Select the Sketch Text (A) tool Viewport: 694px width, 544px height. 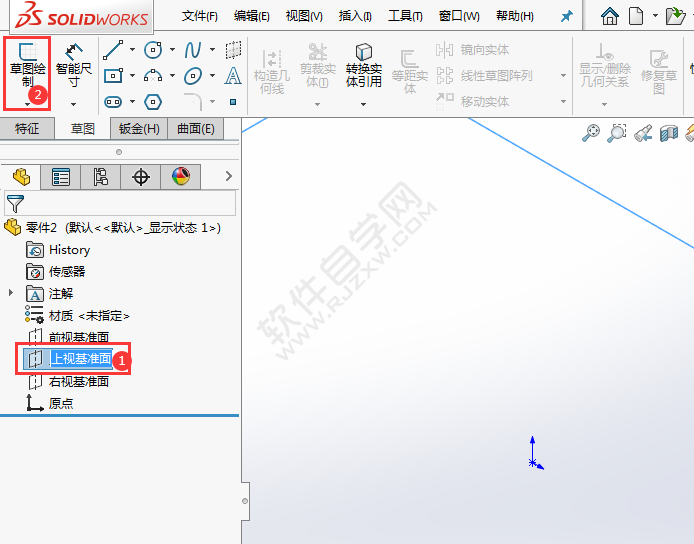coord(233,76)
